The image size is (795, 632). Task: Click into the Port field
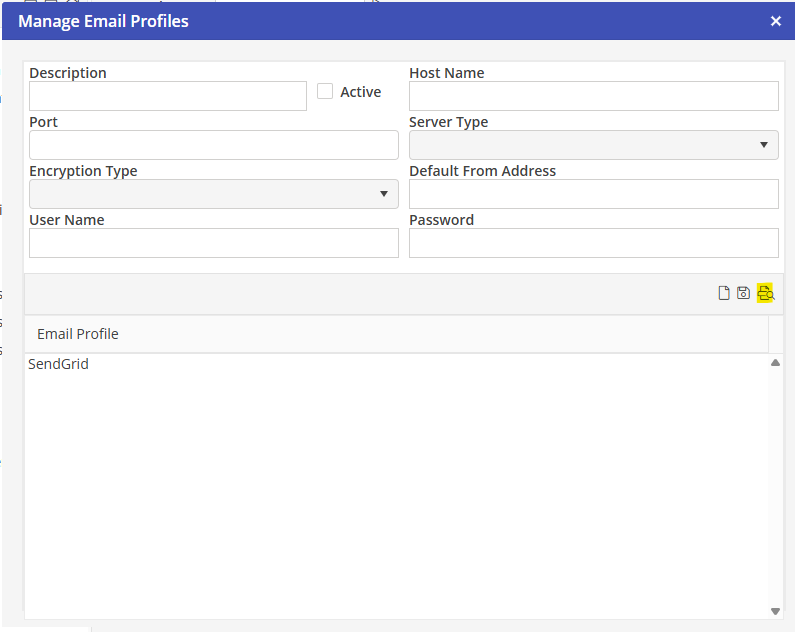pyautogui.click(x=213, y=145)
